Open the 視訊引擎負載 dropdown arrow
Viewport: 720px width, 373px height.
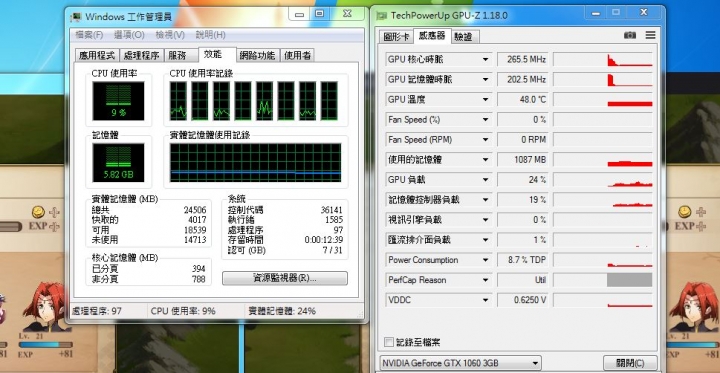(485, 220)
